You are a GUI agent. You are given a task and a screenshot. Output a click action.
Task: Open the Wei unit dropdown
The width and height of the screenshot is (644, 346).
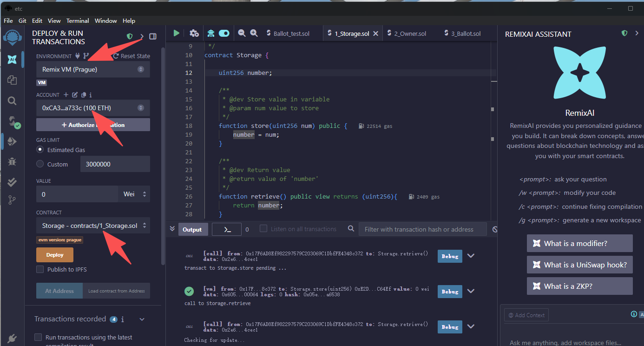point(135,194)
